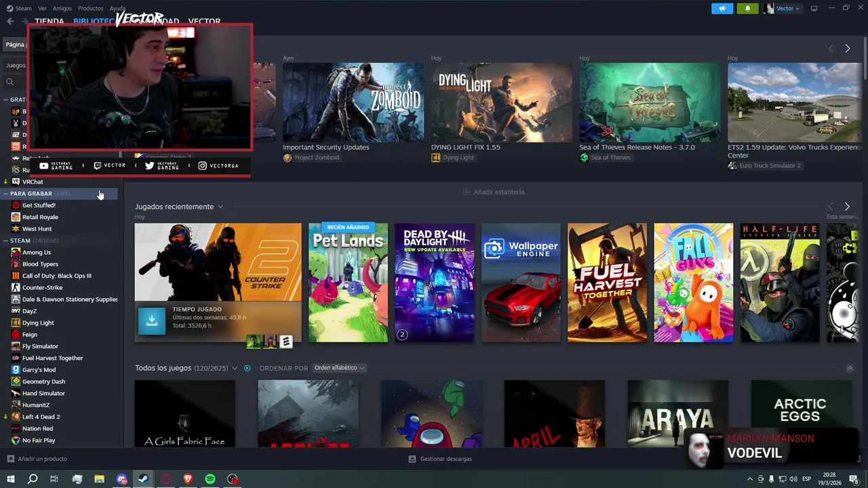Open the VECTOR profile tab
The width and height of the screenshot is (868, 488).
(x=204, y=21)
